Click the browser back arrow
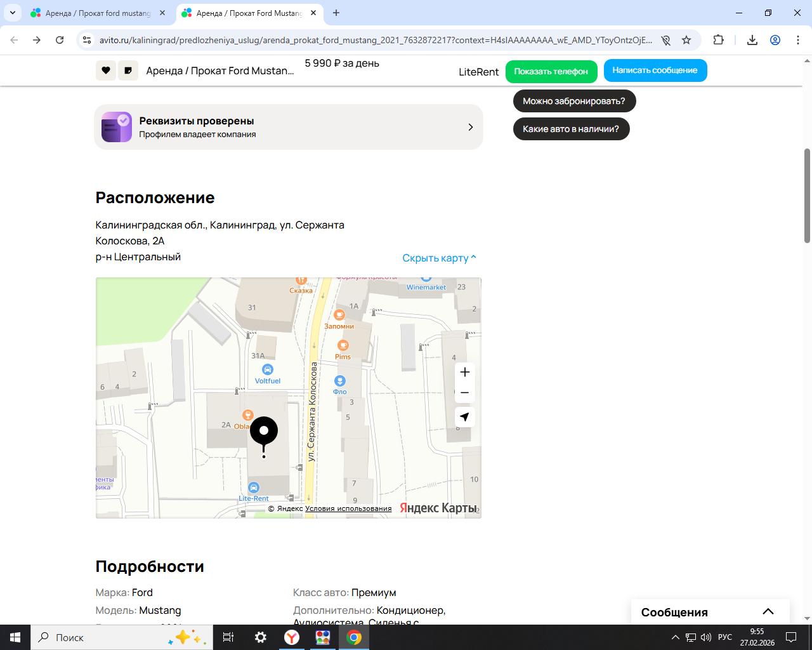812x650 pixels. point(14,40)
